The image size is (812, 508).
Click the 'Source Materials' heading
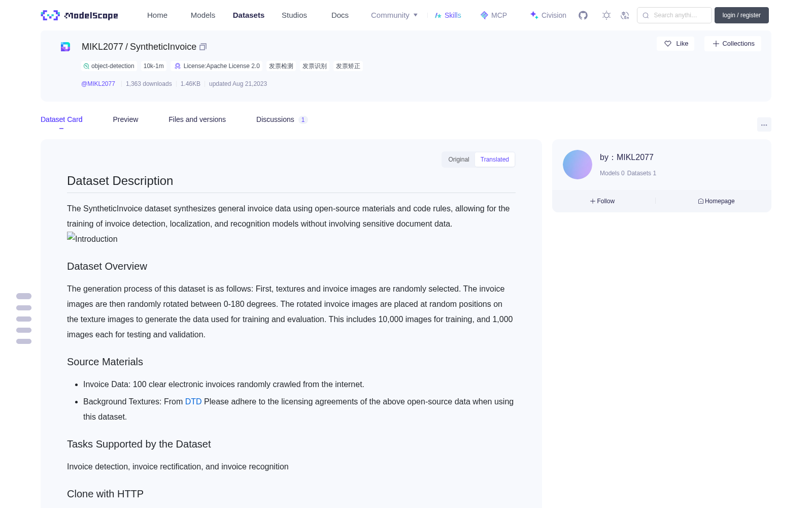tap(105, 362)
